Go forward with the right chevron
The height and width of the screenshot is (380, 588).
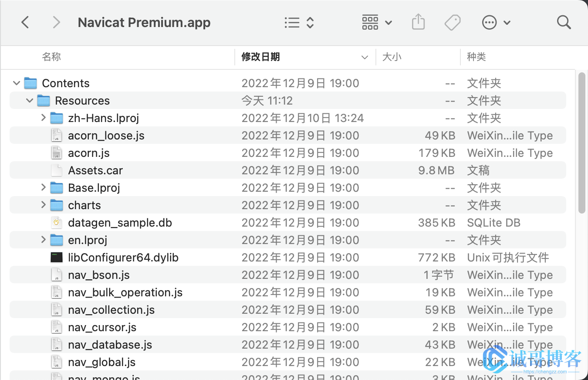coord(56,22)
